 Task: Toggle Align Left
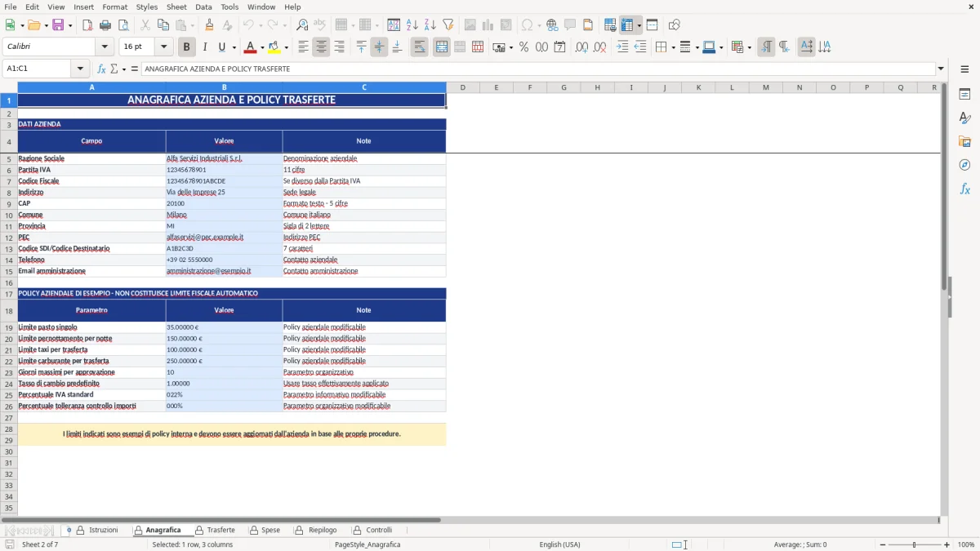point(303,47)
